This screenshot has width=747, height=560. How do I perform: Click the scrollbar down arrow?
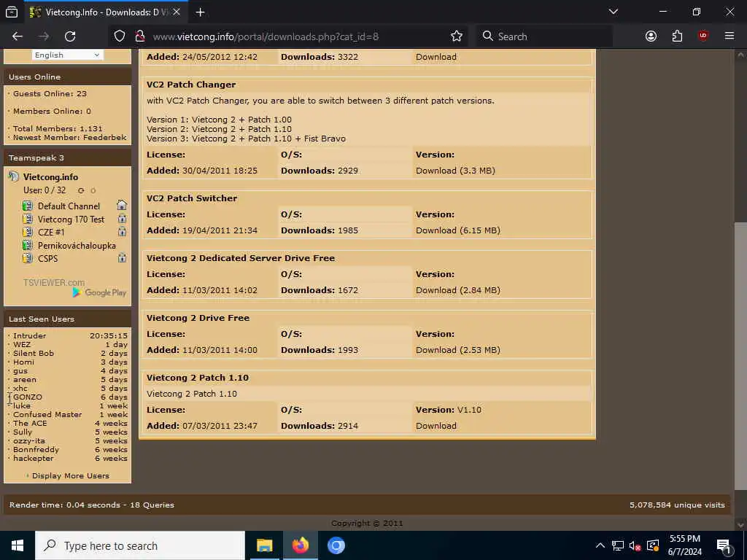pos(740,524)
